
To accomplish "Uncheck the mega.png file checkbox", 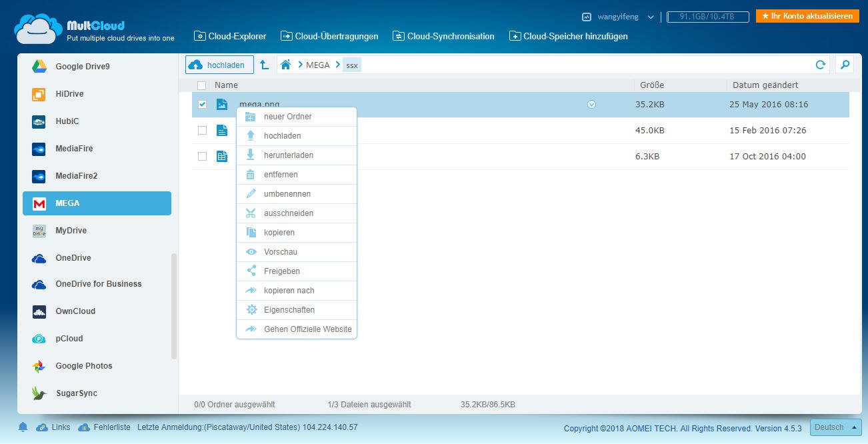I will click(202, 105).
